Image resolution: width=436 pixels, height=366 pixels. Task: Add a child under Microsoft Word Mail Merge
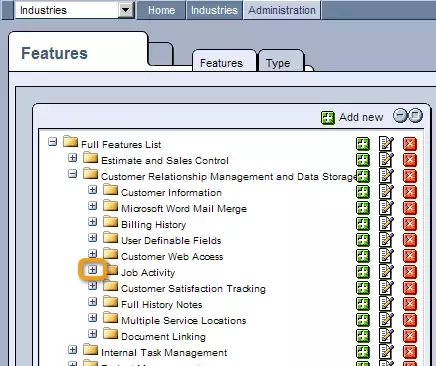click(363, 208)
